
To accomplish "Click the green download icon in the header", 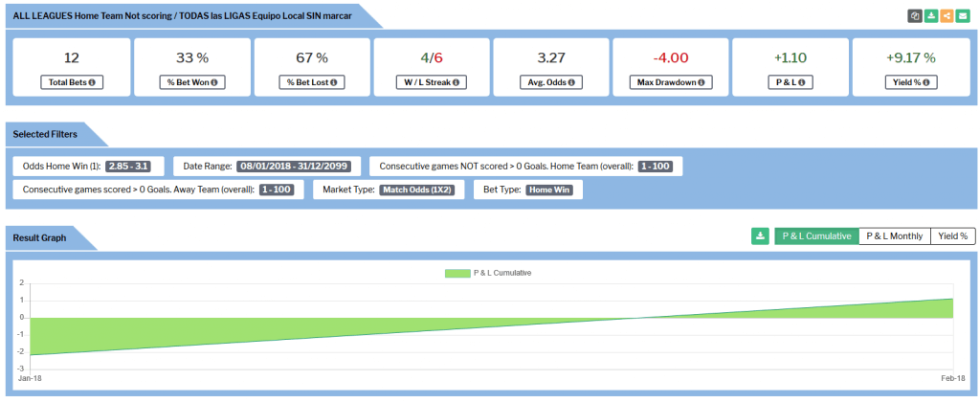I will pos(931,16).
